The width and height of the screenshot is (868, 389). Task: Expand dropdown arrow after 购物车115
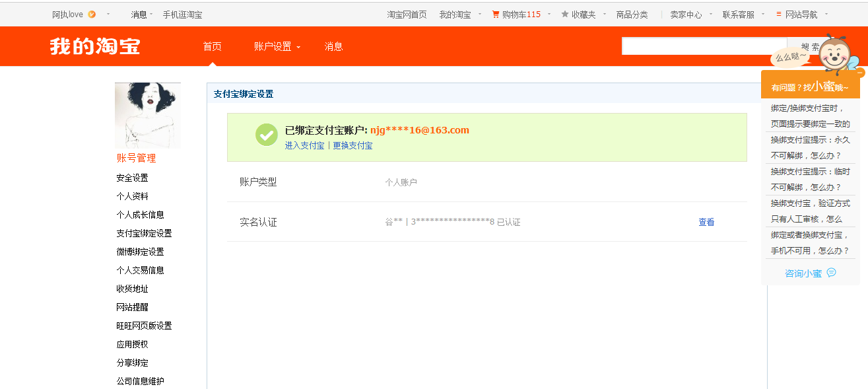[549, 14]
